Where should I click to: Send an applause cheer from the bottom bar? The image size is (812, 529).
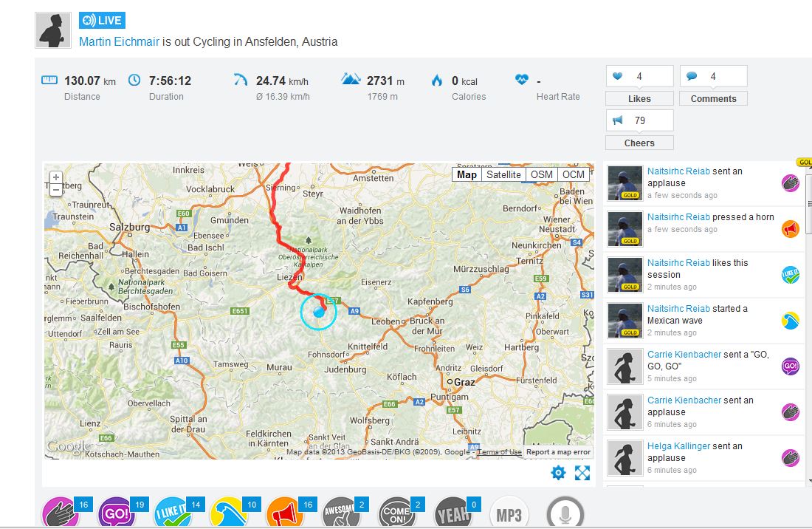(x=61, y=513)
